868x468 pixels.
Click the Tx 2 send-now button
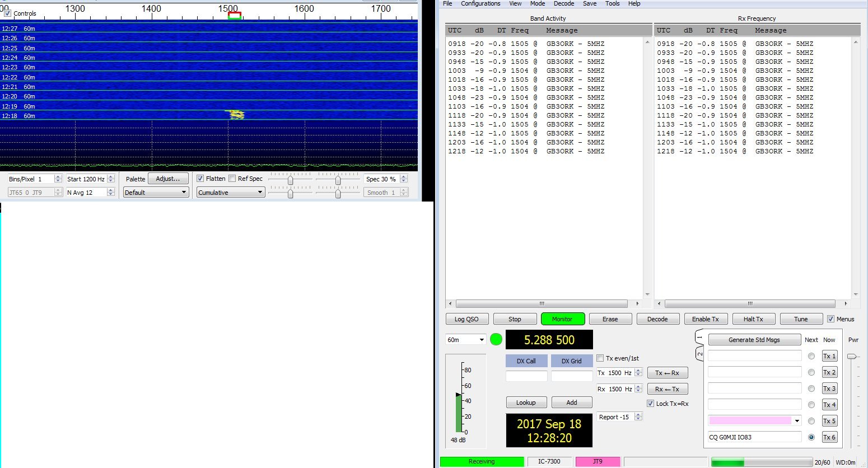[x=829, y=372]
